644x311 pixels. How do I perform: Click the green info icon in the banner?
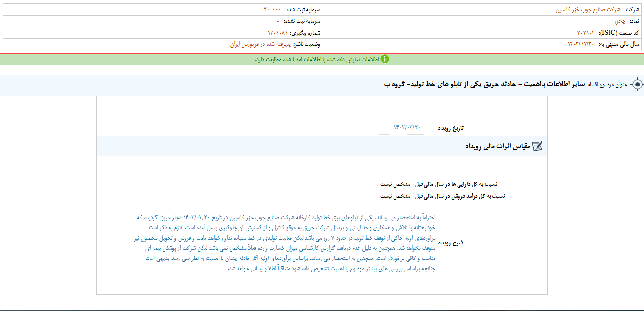point(384,59)
